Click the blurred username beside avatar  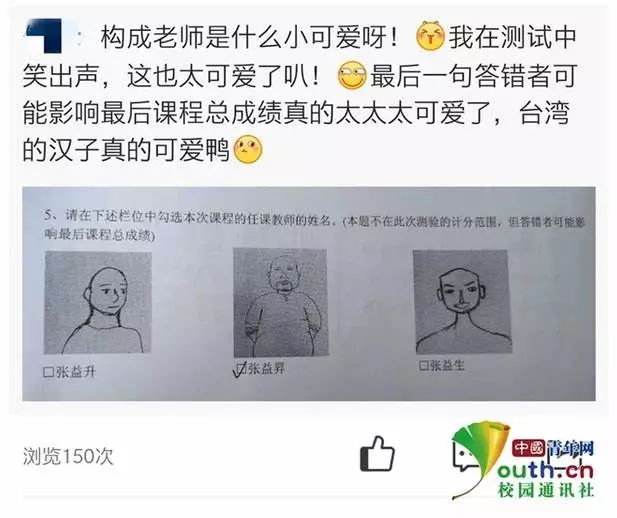click(78, 37)
